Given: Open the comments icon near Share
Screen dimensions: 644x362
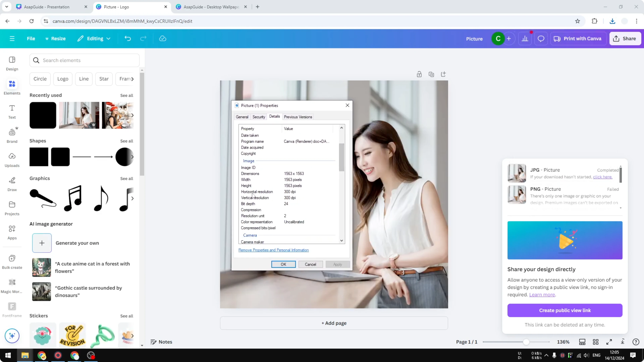Looking at the screenshot, I should pyautogui.click(x=541, y=38).
